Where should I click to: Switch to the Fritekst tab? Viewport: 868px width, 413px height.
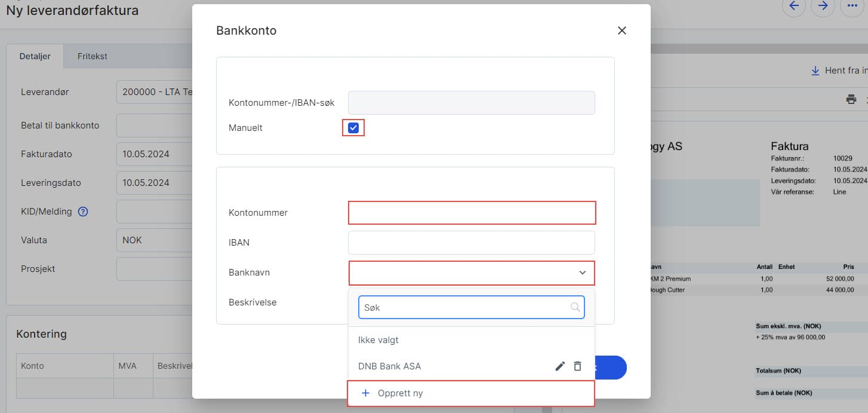92,57
